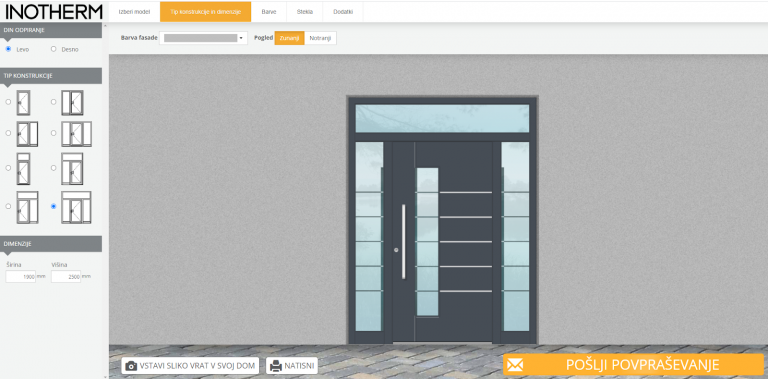Screen dimensions: 768x379
Task: Select the single door construction icon
Action: point(23,102)
